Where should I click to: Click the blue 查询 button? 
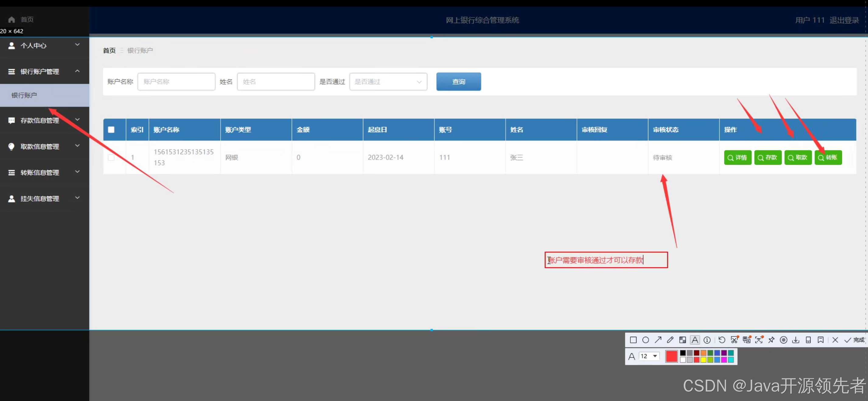click(x=458, y=82)
